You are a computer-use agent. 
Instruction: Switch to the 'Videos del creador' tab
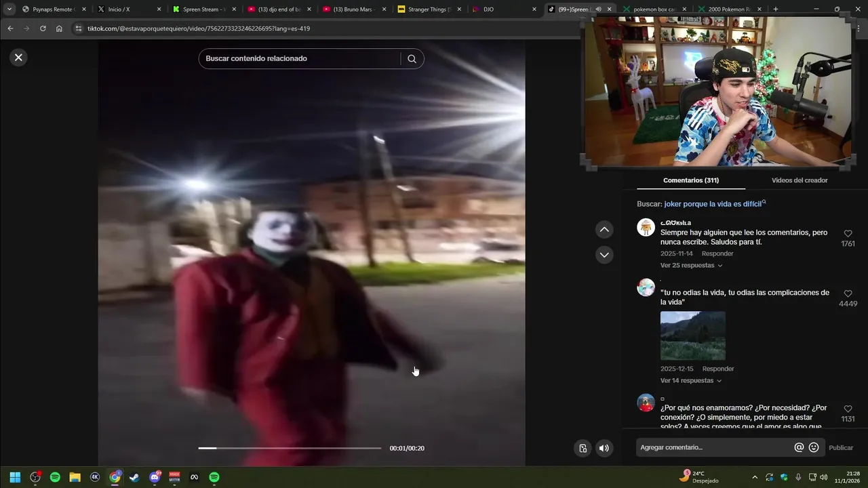[x=800, y=180]
